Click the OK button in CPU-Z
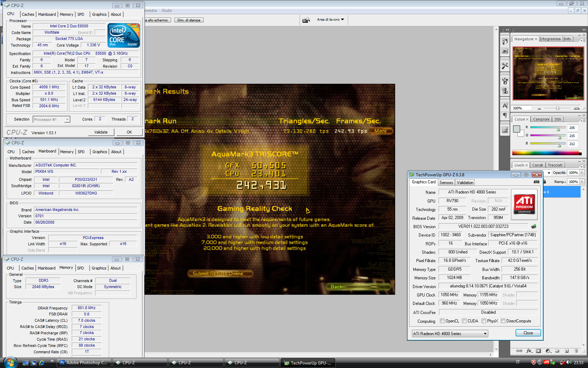Viewport: 588px width, 368px height. 129,132
